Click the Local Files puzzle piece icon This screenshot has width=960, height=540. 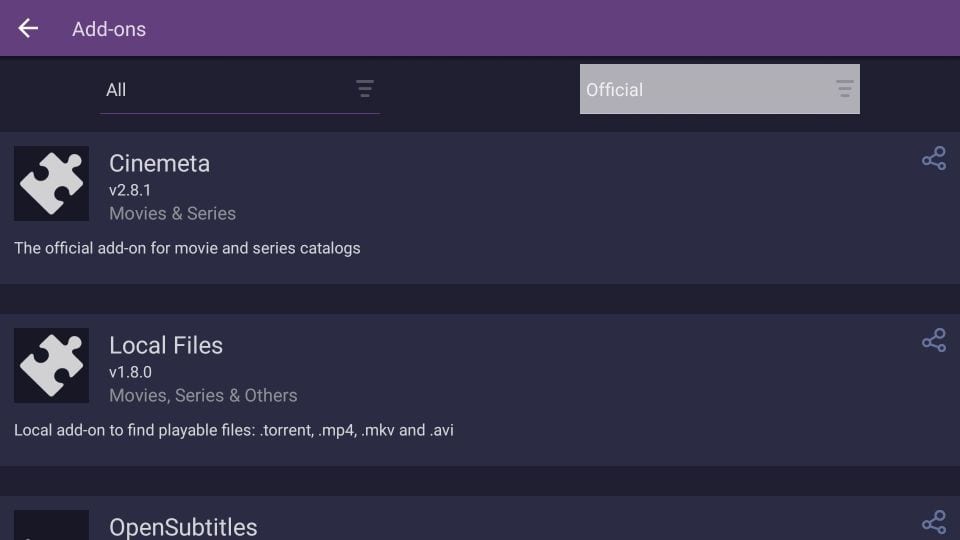(x=51, y=366)
